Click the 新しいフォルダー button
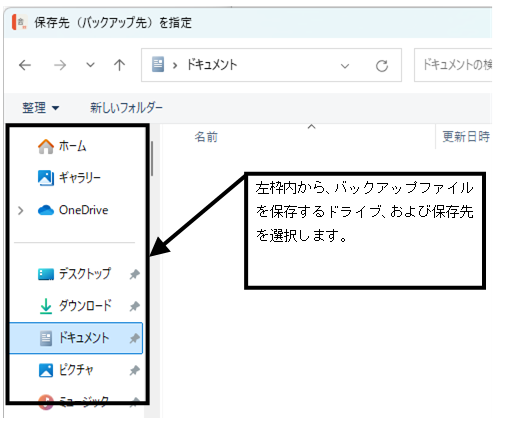The width and height of the screenshot is (521, 425). pyautogui.click(x=126, y=108)
